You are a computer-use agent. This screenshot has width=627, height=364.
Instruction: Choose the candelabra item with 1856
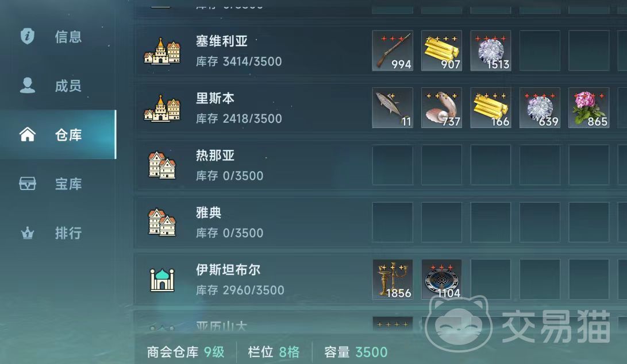point(393,279)
